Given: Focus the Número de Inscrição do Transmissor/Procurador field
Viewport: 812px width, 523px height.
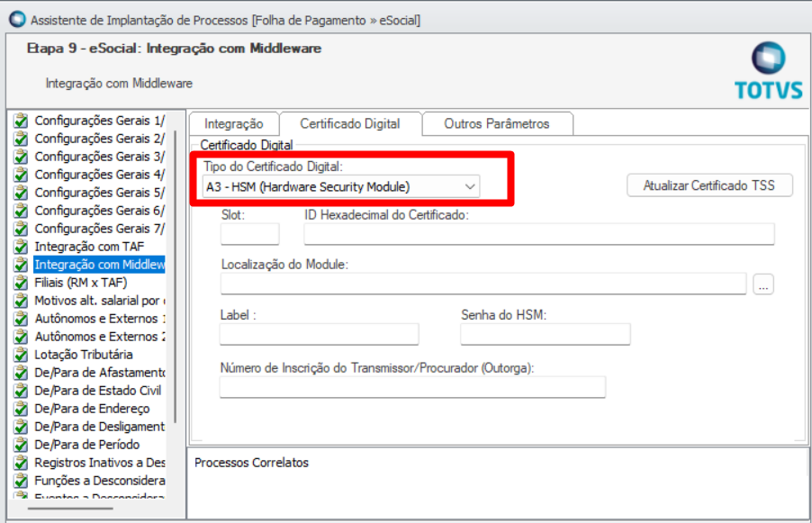Looking at the screenshot, I should click(412, 387).
